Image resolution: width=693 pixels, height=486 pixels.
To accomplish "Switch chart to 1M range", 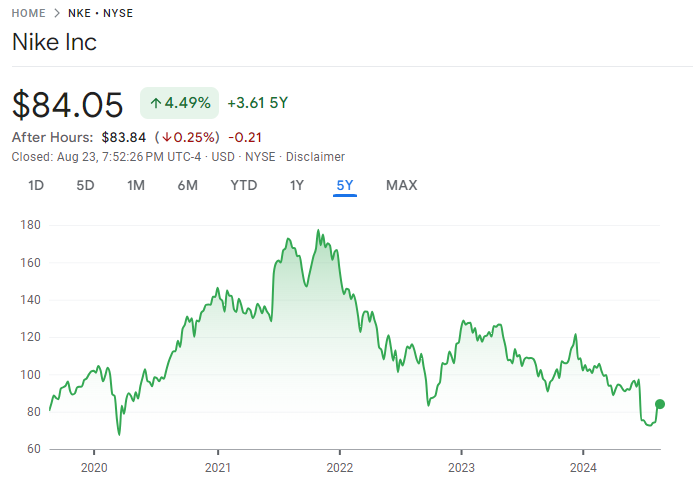I will click(136, 185).
